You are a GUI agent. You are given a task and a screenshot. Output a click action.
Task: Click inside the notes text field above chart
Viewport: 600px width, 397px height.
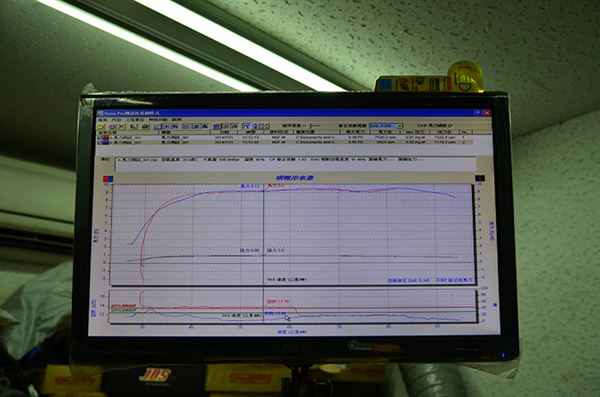(295, 164)
